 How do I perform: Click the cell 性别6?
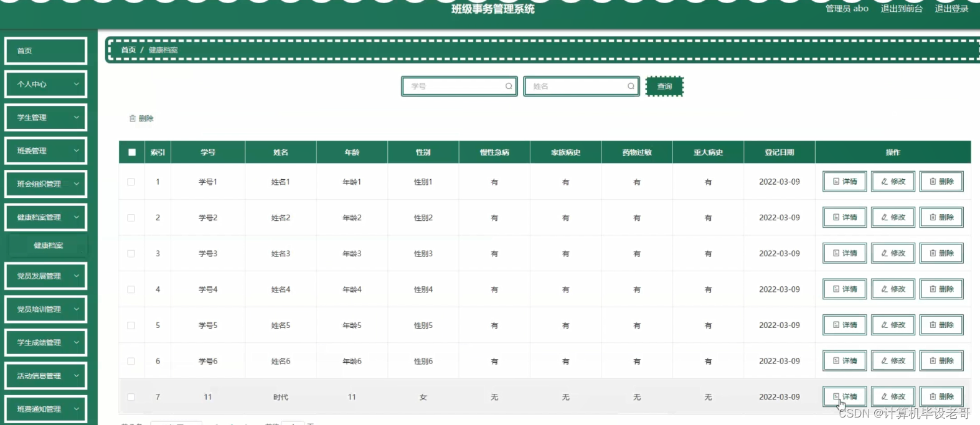pyautogui.click(x=423, y=361)
